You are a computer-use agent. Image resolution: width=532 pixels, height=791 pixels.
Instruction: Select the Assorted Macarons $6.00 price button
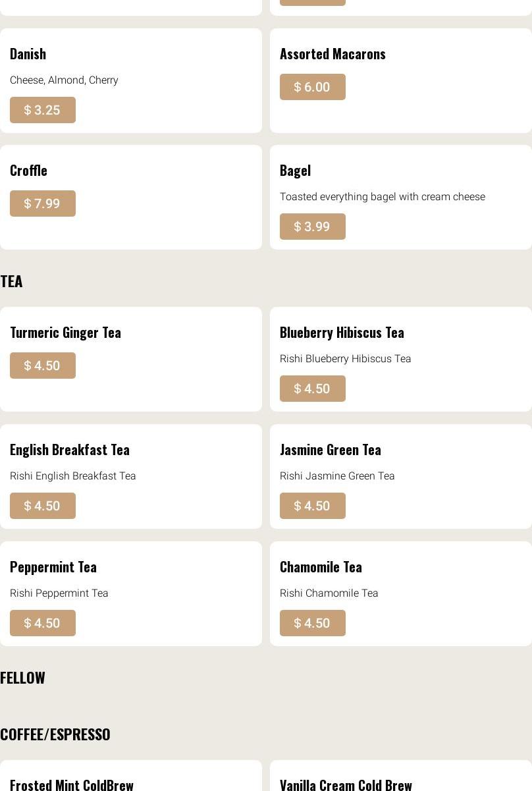coord(312,87)
